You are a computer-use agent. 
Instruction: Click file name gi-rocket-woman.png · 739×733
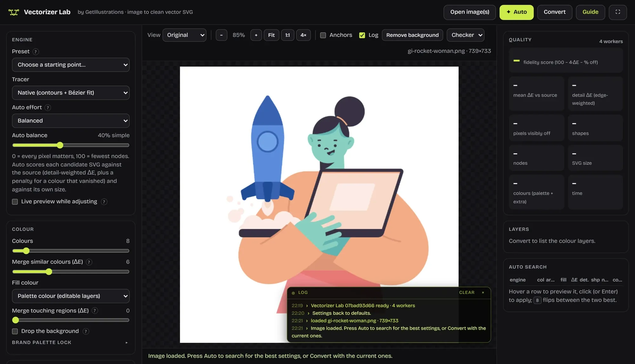(449, 51)
